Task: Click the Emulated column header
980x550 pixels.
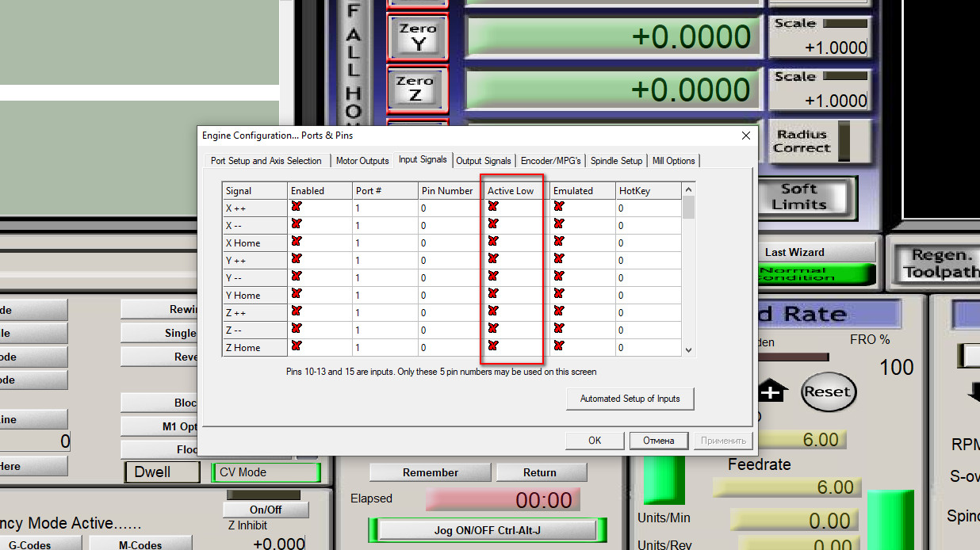Action: (582, 191)
